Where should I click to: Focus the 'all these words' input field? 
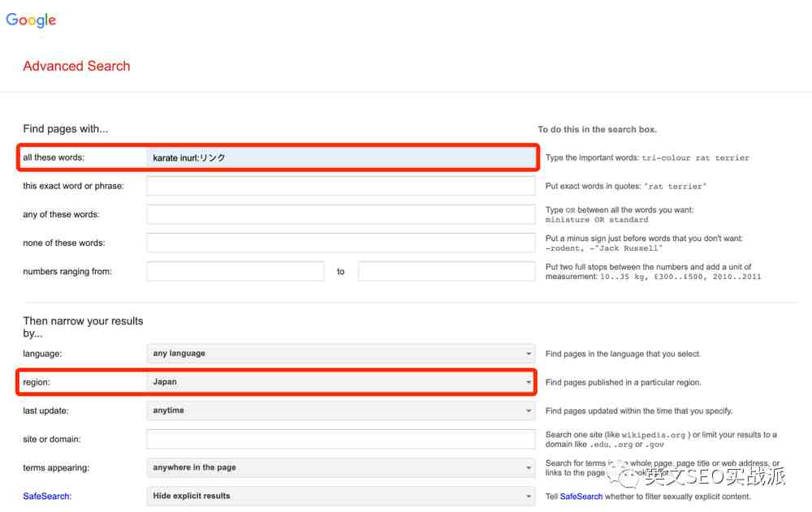341,157
